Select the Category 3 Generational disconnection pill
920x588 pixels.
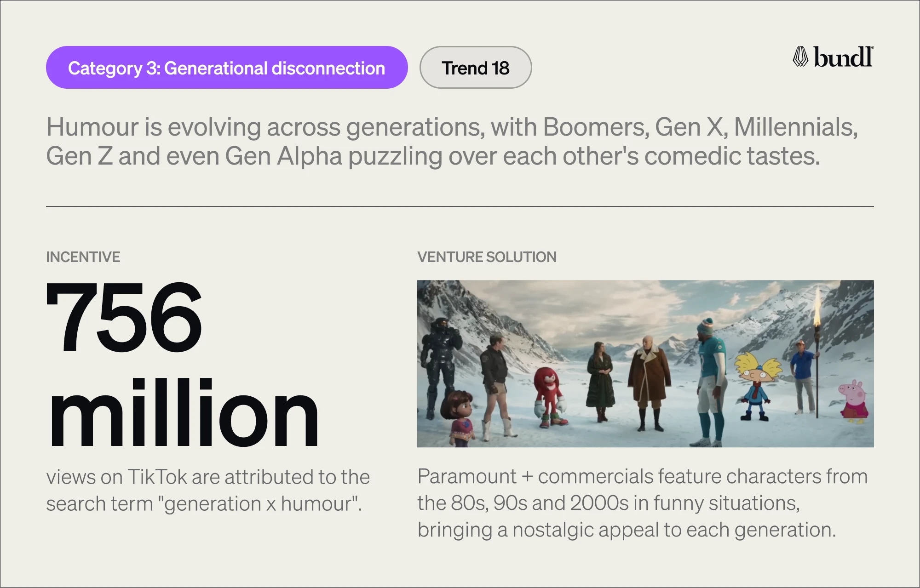point(226,68)
